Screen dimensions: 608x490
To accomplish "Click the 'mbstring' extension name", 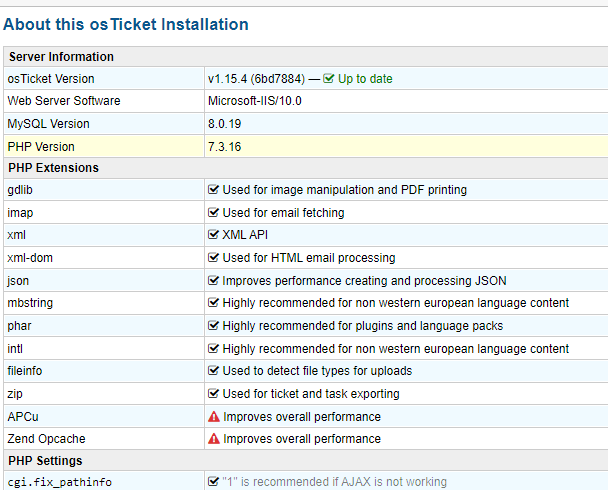I will pyautogui.click(x=30, y=303).
